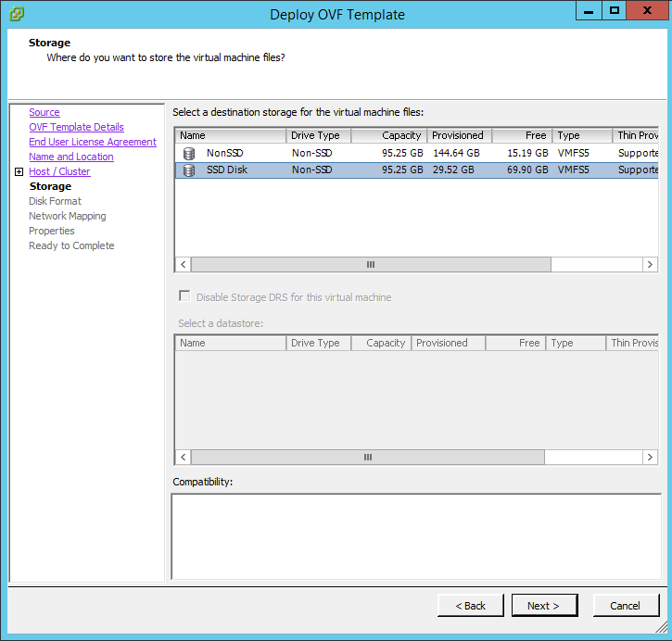Maximize the Deploy OVF Template window
The width and height of the screenshot is (672, 641).
coord(614,10)
